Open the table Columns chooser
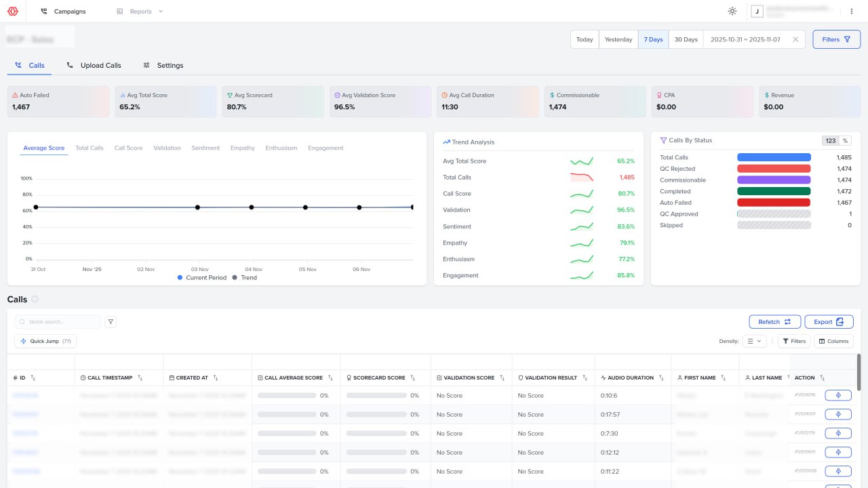The image size is (868, 488). 833,341
